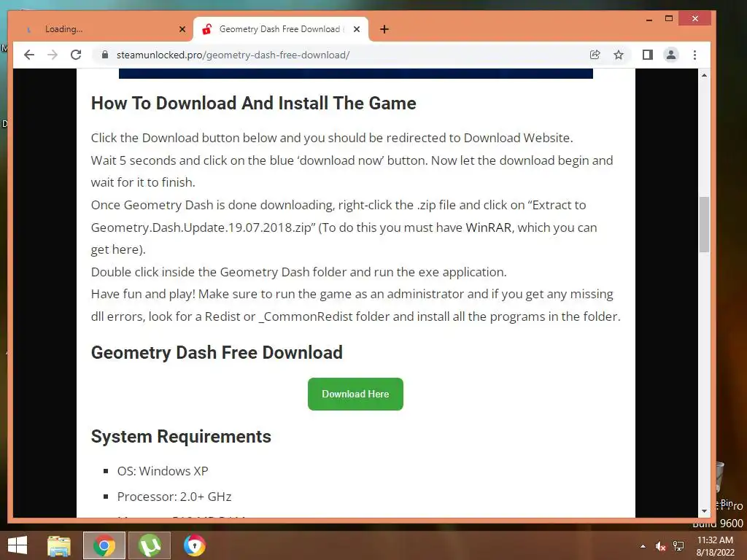The width and height of the screenshot is (747, 560).
Task: Click the System Requirements heading
Action: pyautogui.click(x=181, y=437)
